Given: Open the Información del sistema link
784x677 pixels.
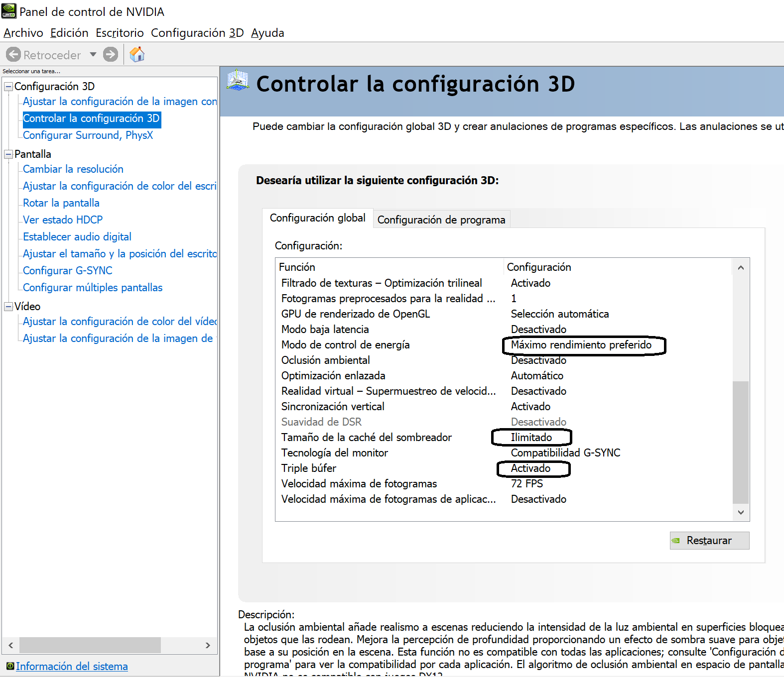Looking at the screenshot, I should tap(72, 666).
